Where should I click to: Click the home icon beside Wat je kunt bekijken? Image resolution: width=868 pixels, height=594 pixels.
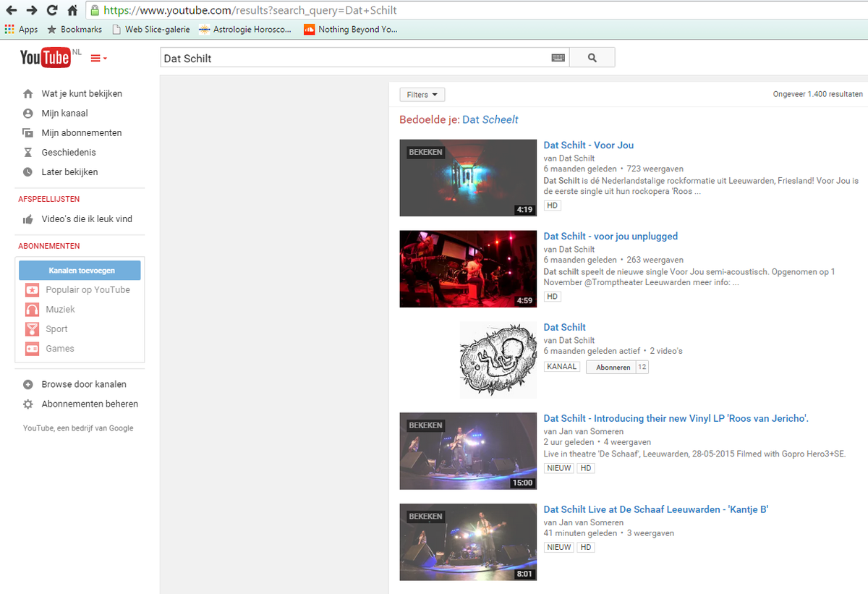click(x=28, y=94)
